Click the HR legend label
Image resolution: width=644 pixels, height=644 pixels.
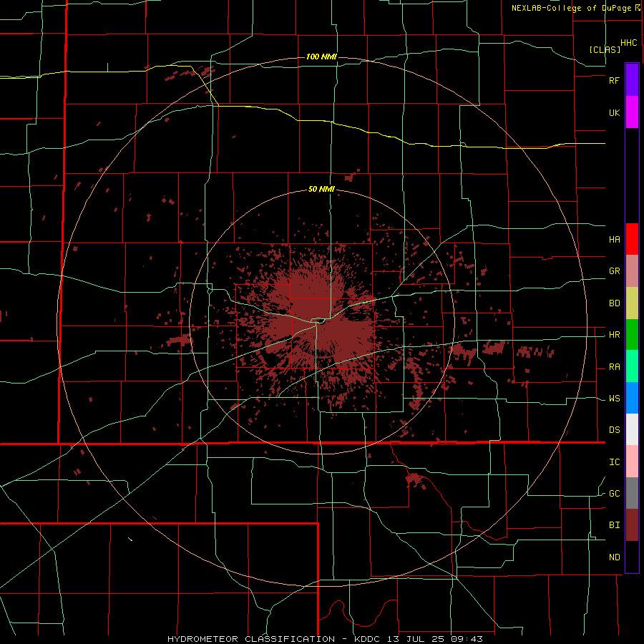point(614,335)
